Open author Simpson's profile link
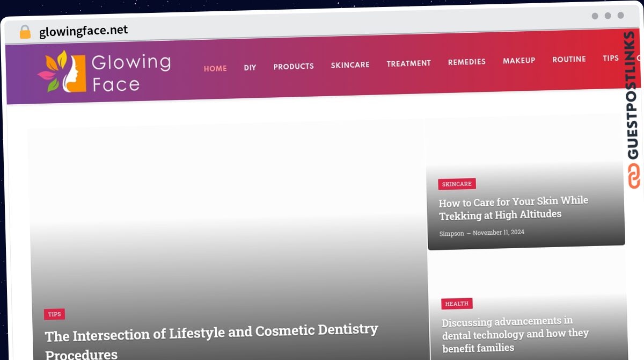Screen dimensions: 644x360 pyautogui.click(x=452, y=234)
